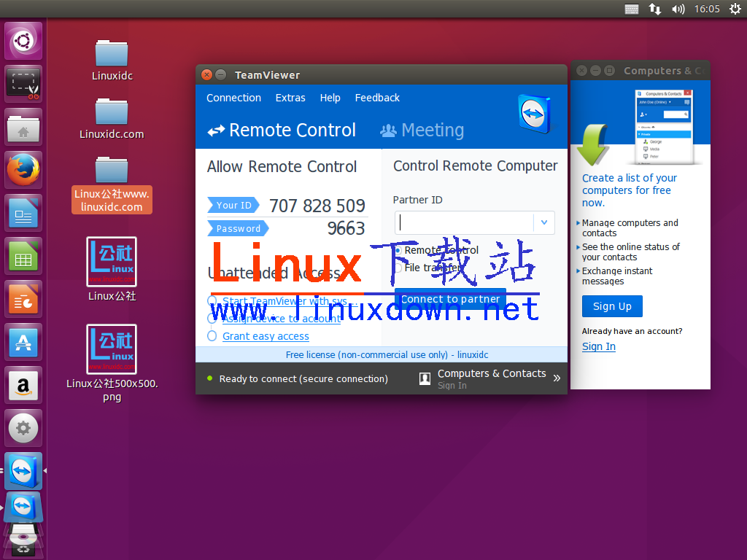Click the green arrow illustration in Computers window
Image resolution: width=747 pixels, height=560 pixels.
point(592,144)
